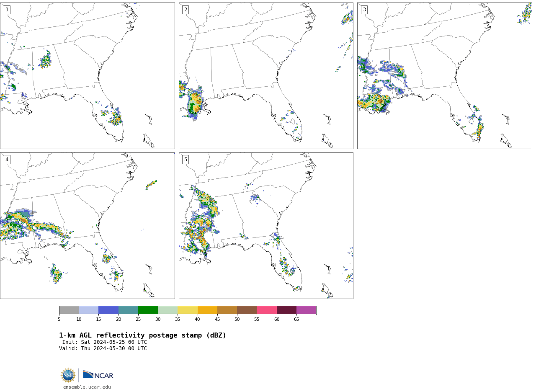Click the ensemble.ucar.edu text
This screenshot has height=392, width=536.
87,387
